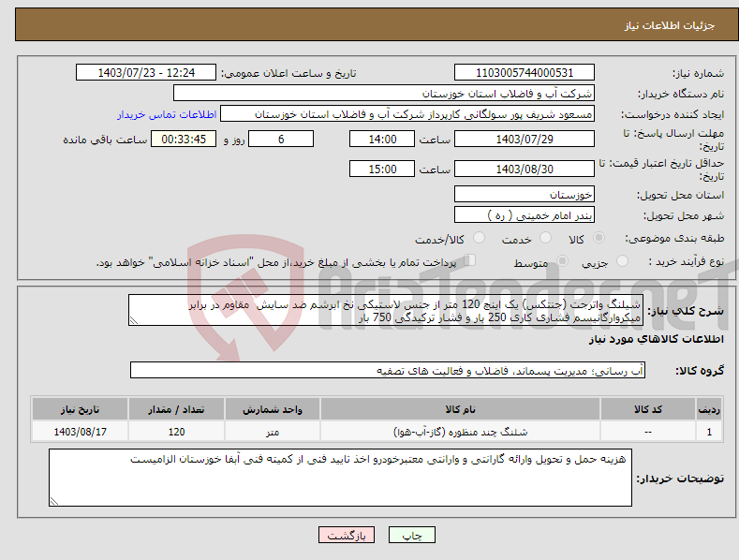Click the row number cell 1
Screen dimensions: 739x560
click(x=709, y=432)
